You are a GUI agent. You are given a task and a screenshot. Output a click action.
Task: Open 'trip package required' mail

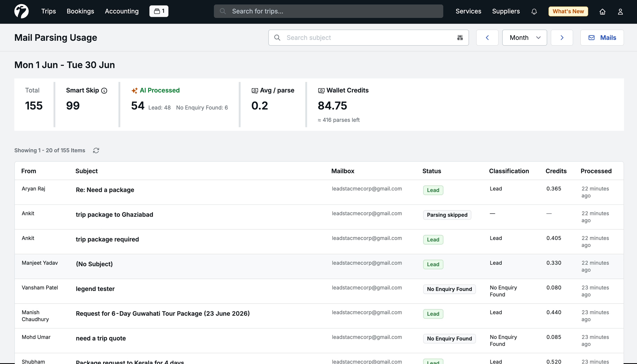click(107, 239)
